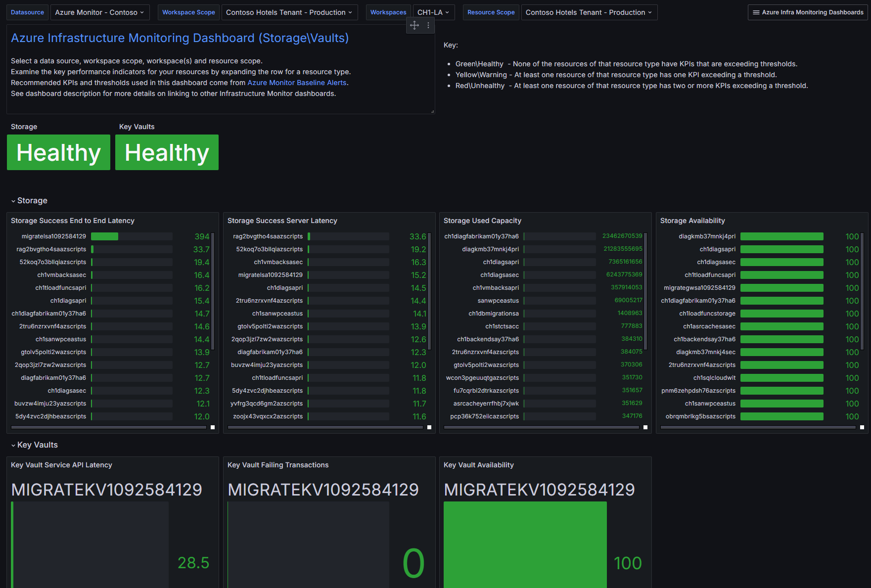Click MIGRATEKV1092584129 in Key Vault Service API Latency panel
This screenshot has height=588, width=871.
coord(106,490)
